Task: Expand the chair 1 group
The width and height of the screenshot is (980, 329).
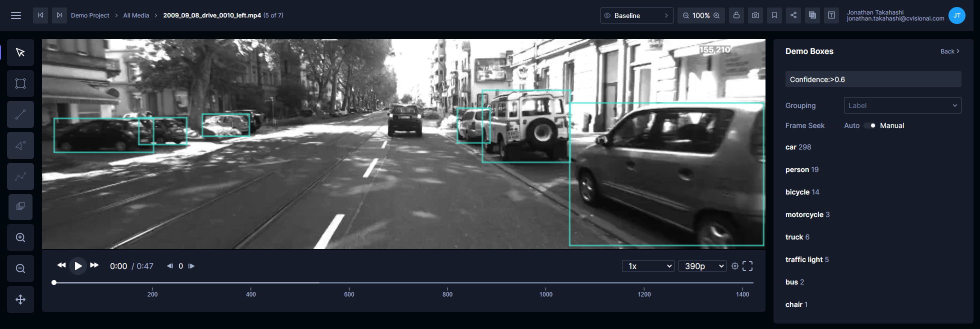Action: pos(796,304)
